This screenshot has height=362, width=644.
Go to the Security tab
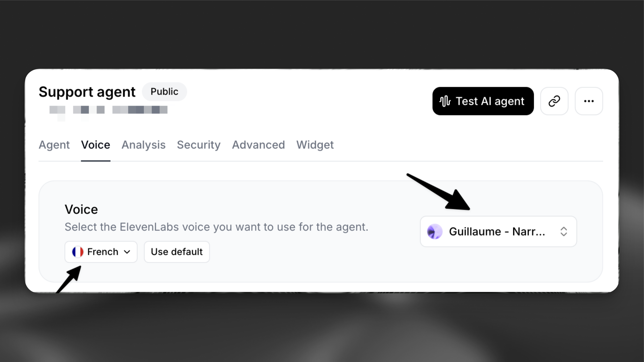pyautogui.click(x=199, y=145)
